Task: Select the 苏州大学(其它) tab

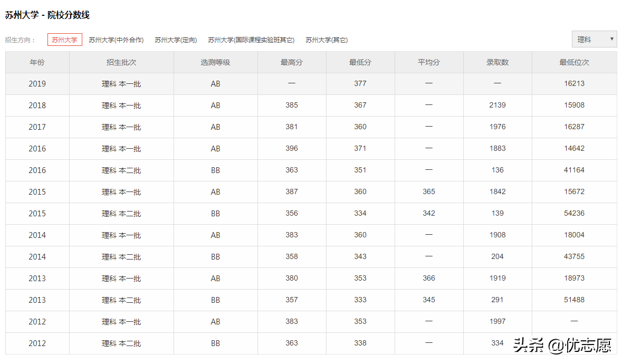Action: point(326,39)
